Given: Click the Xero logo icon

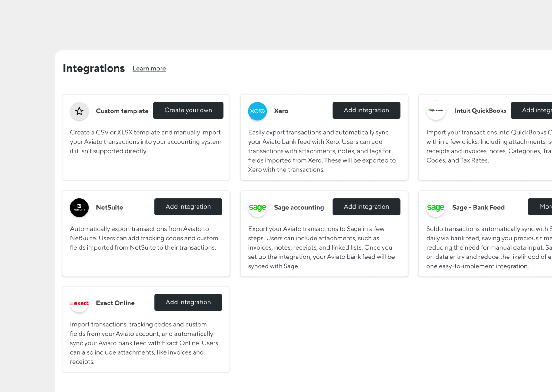Looking at the screenshot, I should point(257,111).
